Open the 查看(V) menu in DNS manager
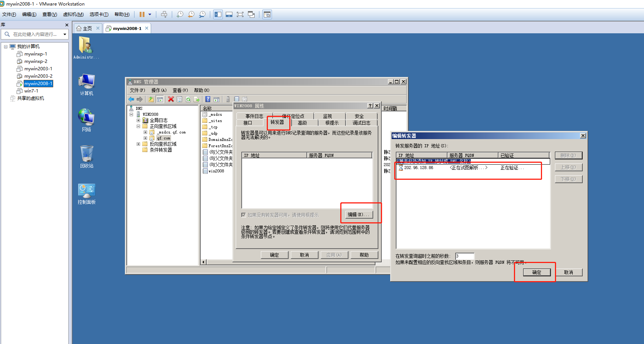The image size is (644, 344). (x=180, y=90)
